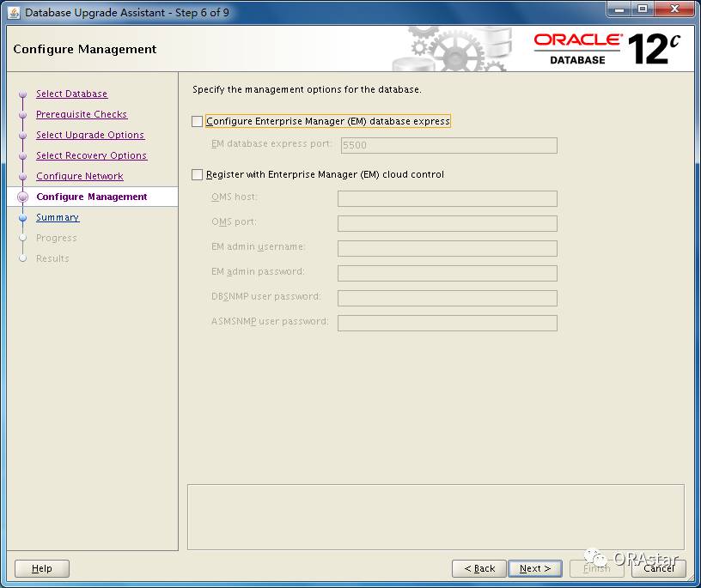Jump to Select Upgrade Options step
The width and height of the screenshot is (701, 588).
[x=90, y=135]
